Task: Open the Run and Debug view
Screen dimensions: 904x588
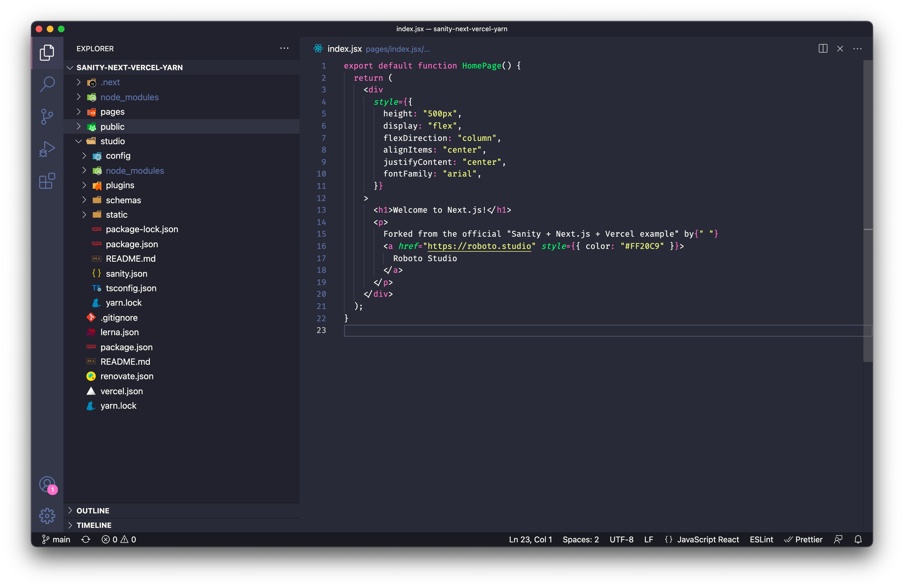Action: click(x=47, y=148)
